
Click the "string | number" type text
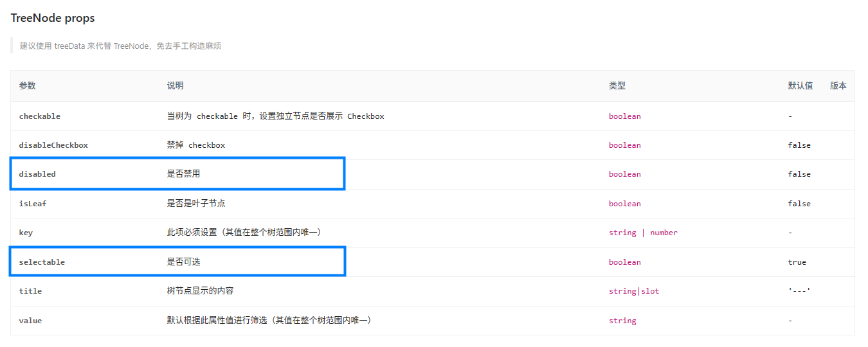[643, 233]
